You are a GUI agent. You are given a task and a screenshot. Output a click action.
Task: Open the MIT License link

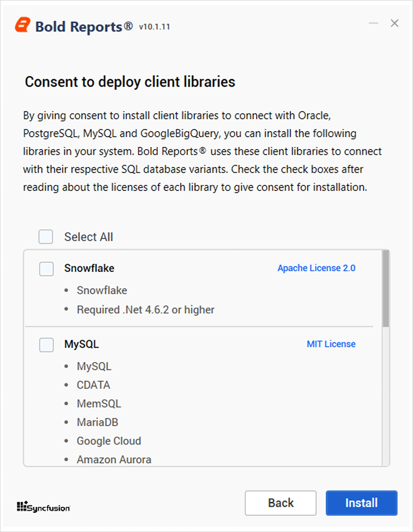click(x=331, y=344)
